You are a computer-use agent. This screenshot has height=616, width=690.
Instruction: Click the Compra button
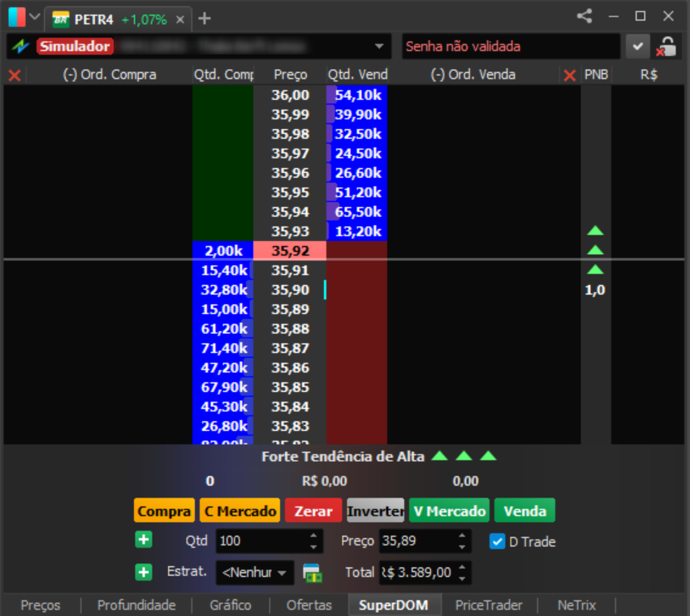(164, 510)
